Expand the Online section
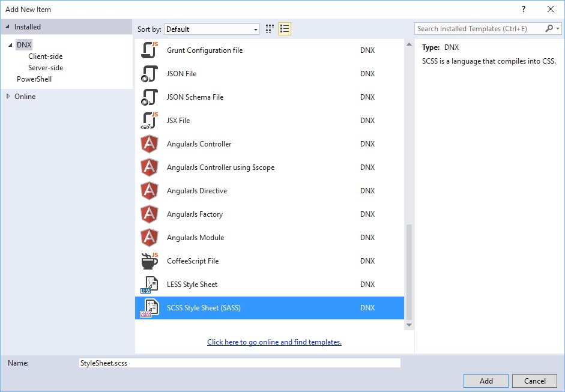The height and width of the screenshot is (392, 565). click(8, 96)
